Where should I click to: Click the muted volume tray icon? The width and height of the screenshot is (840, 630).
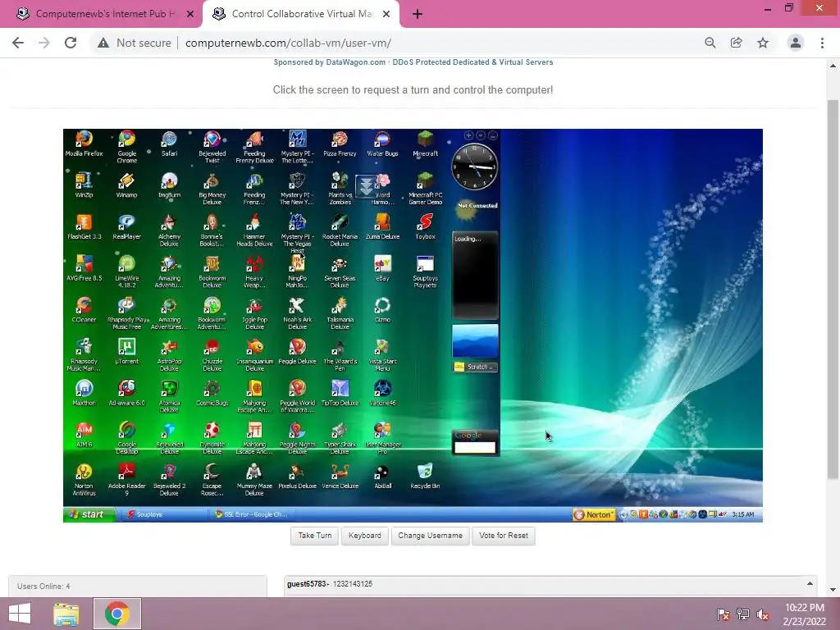[x=763, y=614]
